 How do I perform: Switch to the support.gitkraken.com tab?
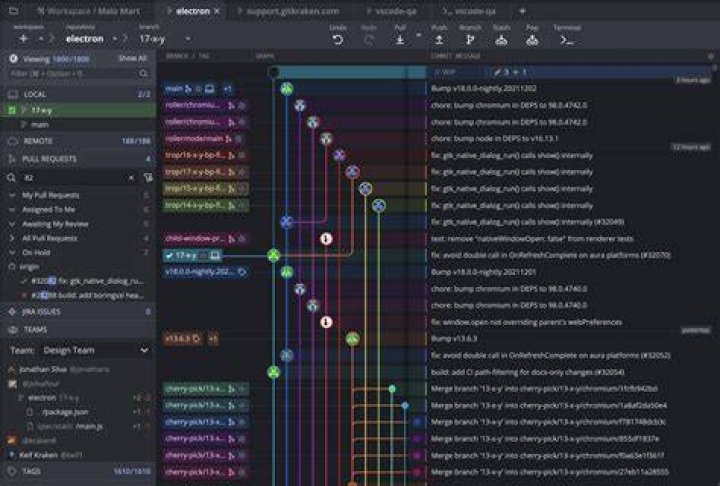(x=288, y=11)
